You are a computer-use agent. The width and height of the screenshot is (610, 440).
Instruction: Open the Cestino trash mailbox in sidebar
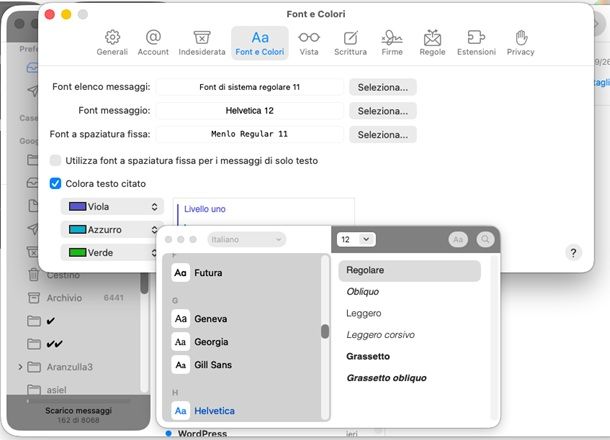63,275
